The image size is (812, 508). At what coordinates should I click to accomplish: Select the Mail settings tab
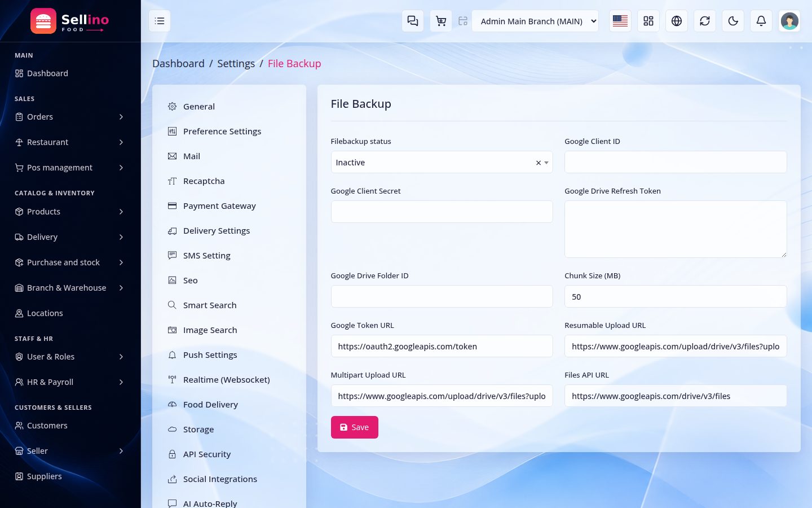(229, 156)
